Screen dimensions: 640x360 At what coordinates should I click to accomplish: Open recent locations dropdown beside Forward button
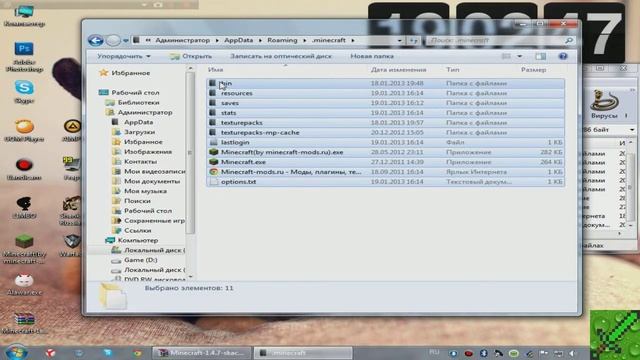coord(126,40)
